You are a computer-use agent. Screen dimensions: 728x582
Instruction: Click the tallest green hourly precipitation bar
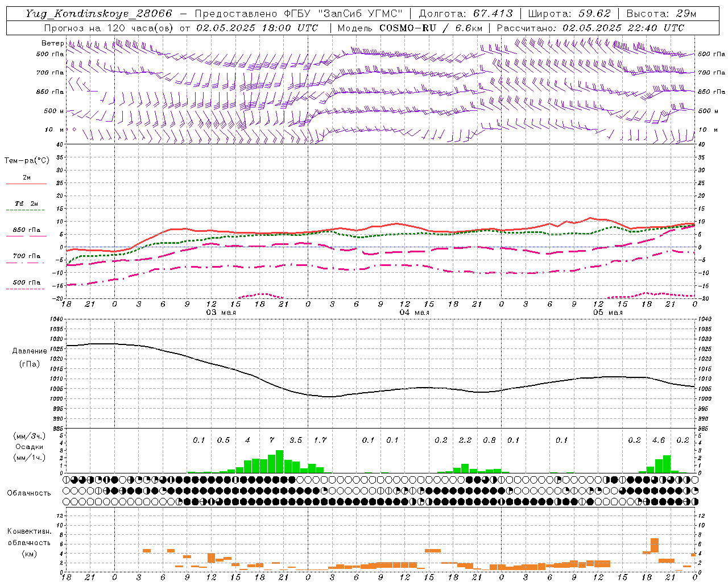pos(279,462)
